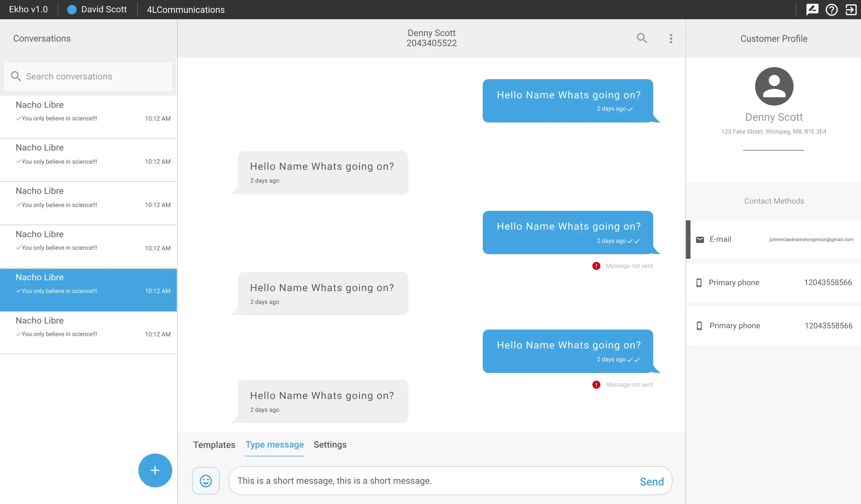
Task: Click the message text input field
Action: (x=450, y=481)
